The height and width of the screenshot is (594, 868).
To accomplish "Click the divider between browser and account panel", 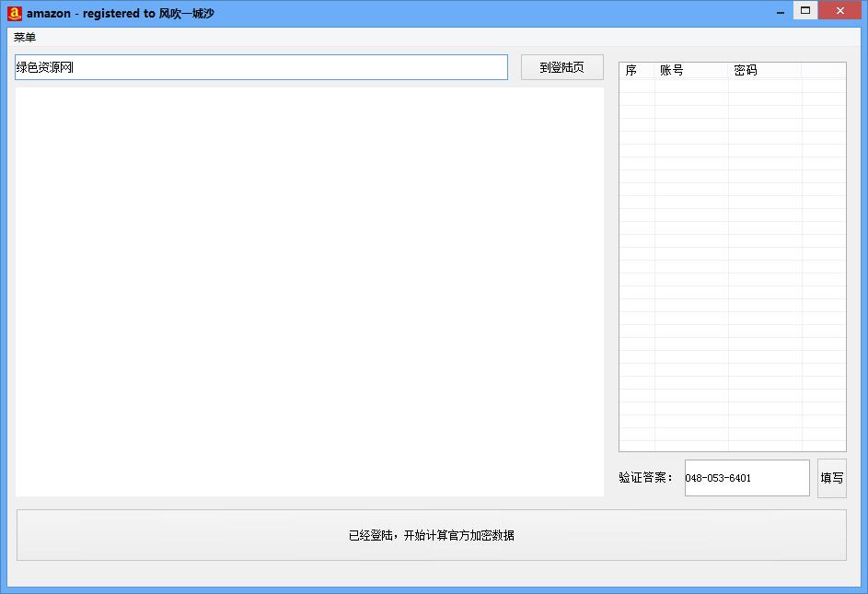I will [x=610, y=276].
